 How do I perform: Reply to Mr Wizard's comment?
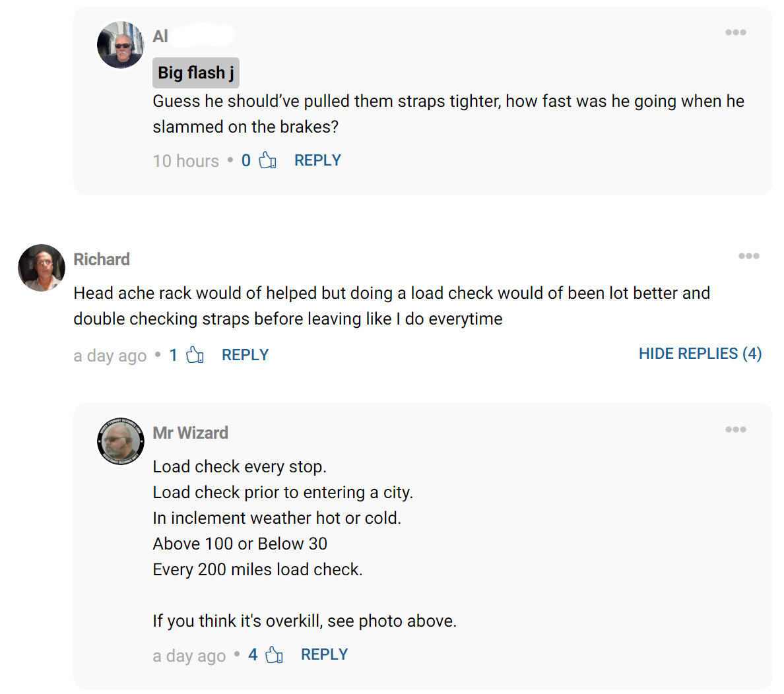tap(324, 654)
